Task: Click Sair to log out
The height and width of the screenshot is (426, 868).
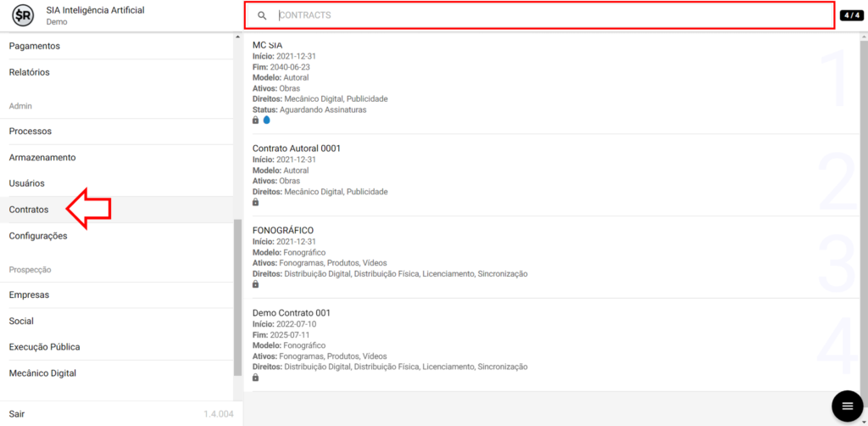Action: (17, 413)
